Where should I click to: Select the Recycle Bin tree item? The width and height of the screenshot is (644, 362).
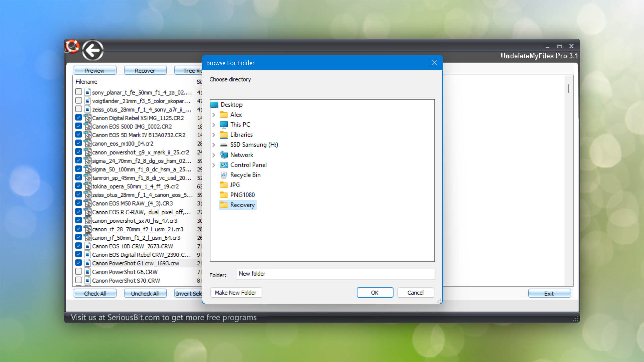tap(240, 175)
